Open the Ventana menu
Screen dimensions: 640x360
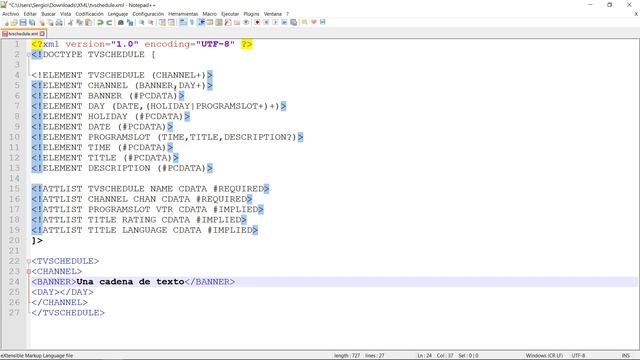coord(273,14)
